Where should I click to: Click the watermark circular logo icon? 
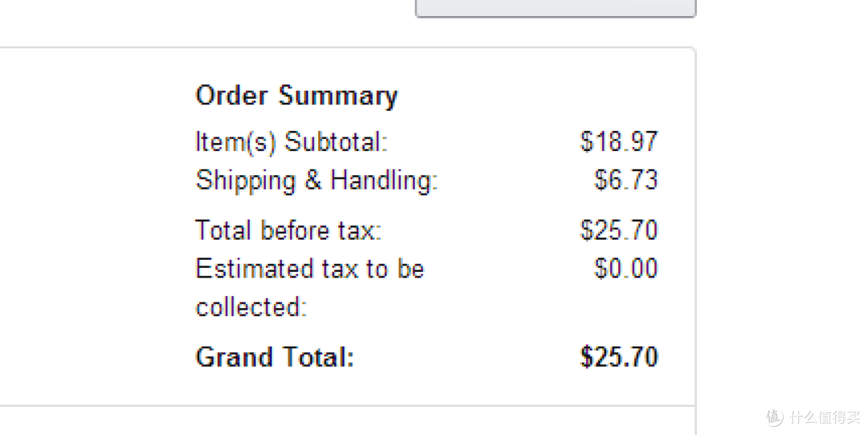[x=775, y=417]
